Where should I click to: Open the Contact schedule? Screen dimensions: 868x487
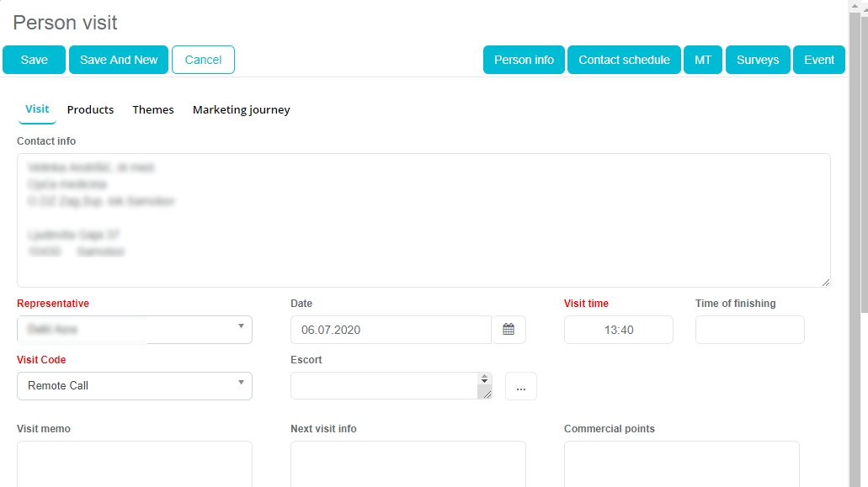click(x=624, y=60)
